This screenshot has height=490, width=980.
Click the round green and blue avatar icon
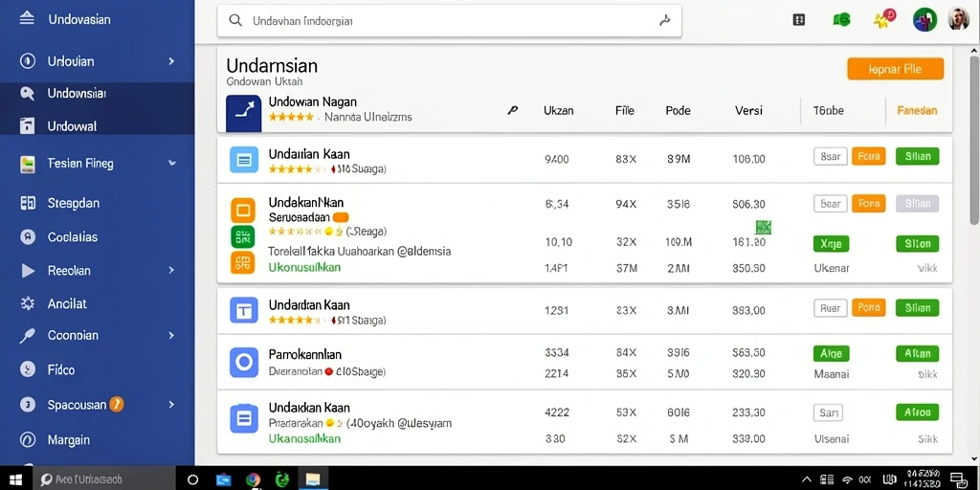925,20
